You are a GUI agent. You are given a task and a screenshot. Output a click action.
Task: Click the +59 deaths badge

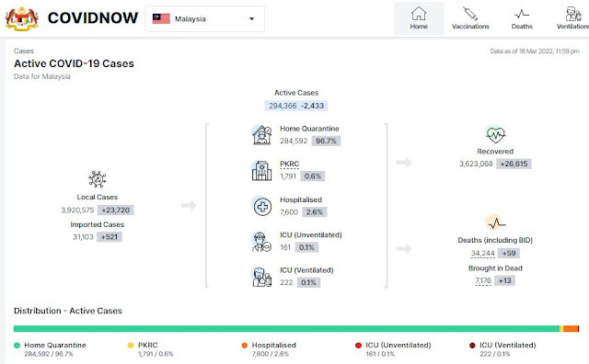point(509,254)
